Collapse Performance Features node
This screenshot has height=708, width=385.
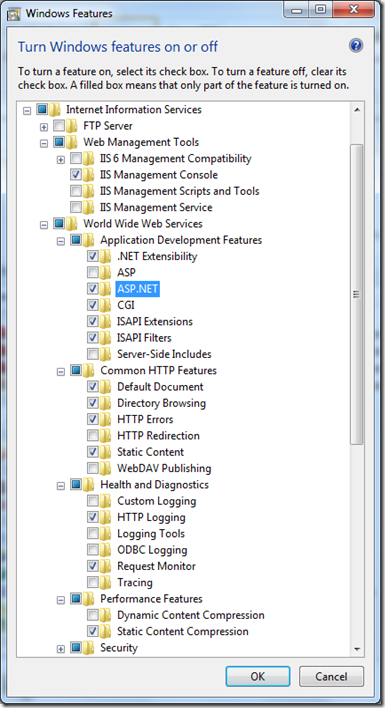click(61, 600)
